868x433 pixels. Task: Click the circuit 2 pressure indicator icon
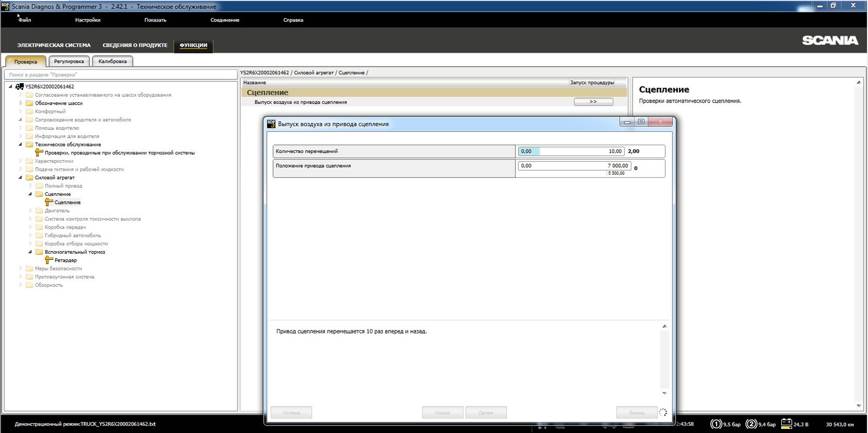point(751,424)
